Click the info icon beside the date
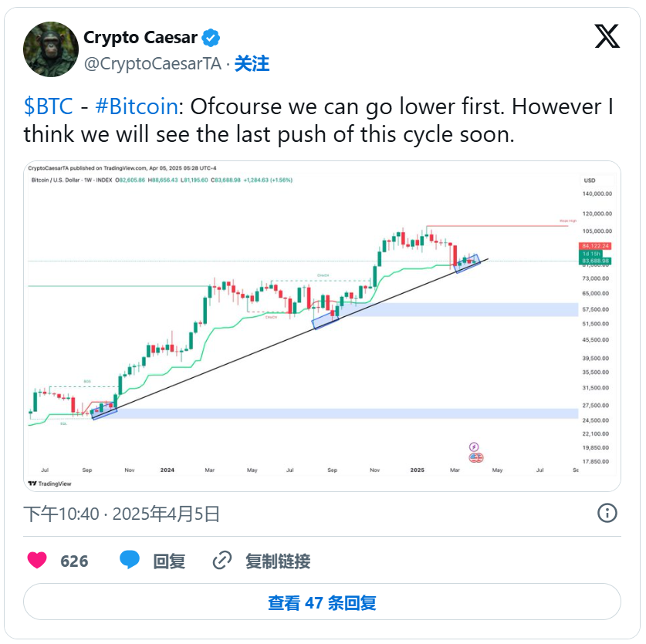The height and width of the screenshot is (644, 646). pyautogui.click(x=607, y=513)
